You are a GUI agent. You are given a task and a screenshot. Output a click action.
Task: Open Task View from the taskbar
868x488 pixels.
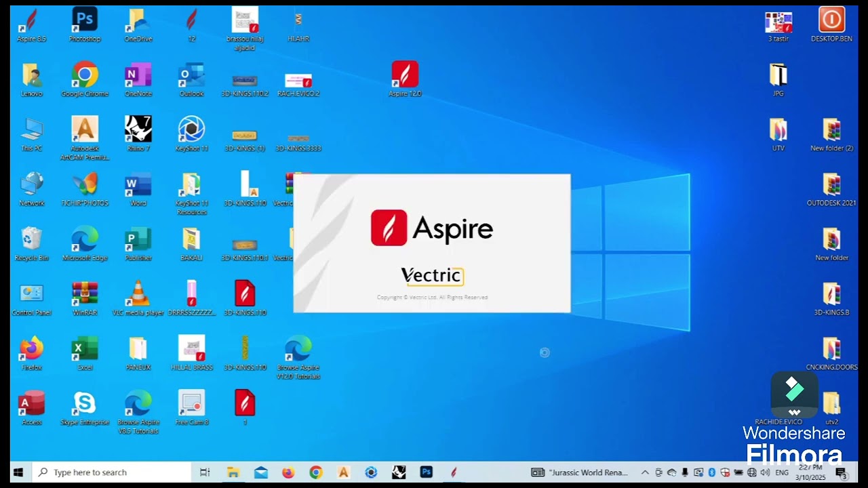tap(205, 472)
